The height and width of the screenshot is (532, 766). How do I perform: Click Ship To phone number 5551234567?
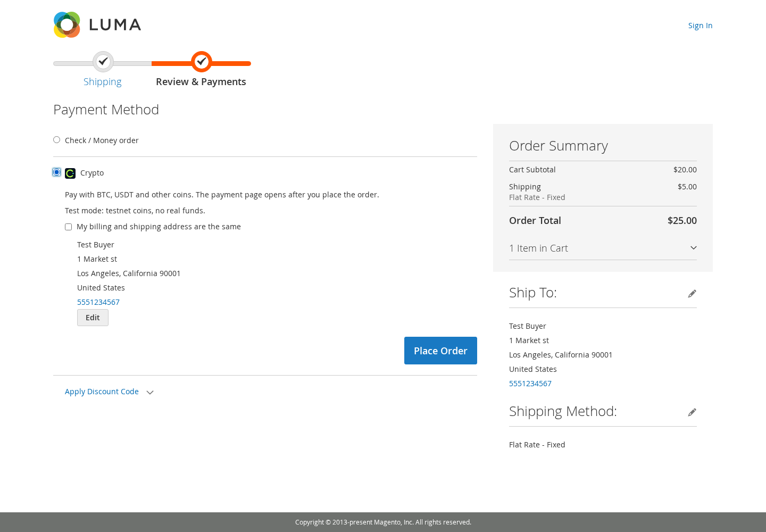[530, 384]
